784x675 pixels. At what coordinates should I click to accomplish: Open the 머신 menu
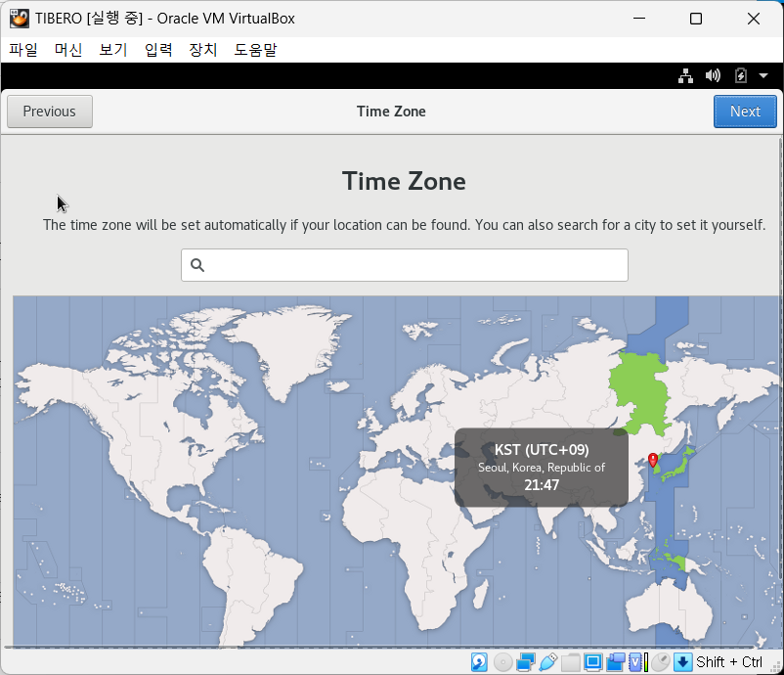tap(68, 50)
